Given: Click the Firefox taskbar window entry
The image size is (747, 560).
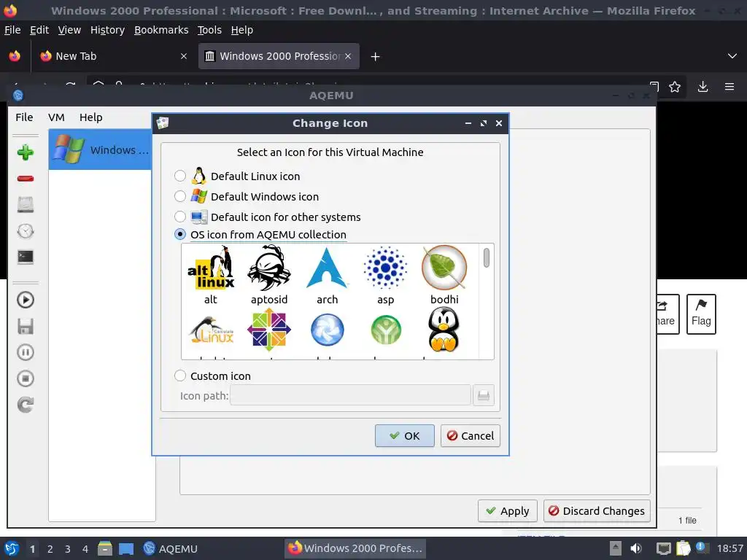Looking at the screenshot, I should 355,548.
